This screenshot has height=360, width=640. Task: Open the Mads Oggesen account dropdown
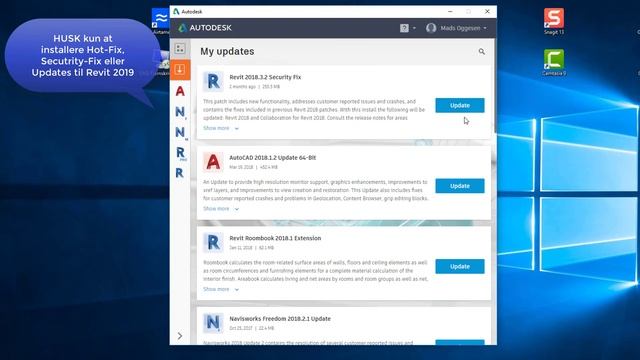[464, 28]
